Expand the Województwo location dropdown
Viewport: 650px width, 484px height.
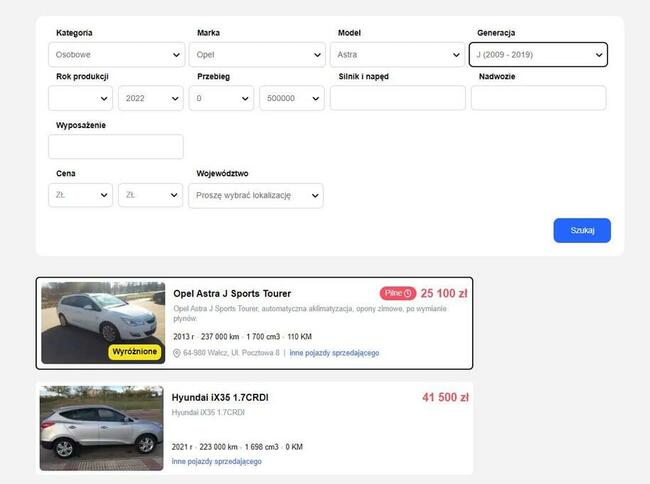coord(256,196)
